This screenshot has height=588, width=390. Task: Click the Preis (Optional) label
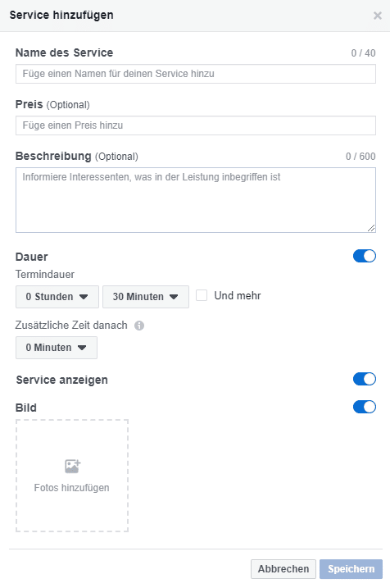click(x=52, y=104)
